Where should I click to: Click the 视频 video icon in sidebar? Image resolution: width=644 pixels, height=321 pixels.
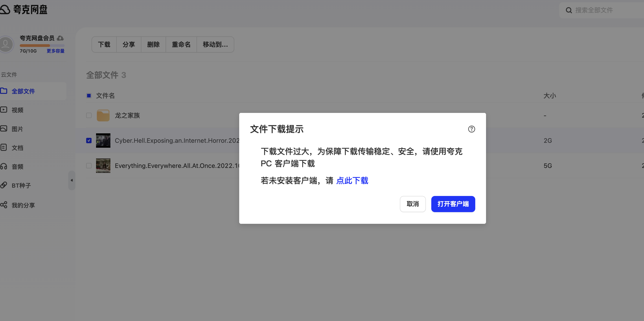click(4, 110)
